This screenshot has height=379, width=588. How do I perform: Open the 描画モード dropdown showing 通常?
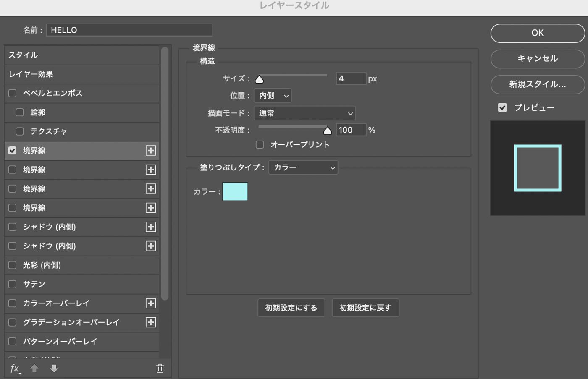tap(305, 113)
